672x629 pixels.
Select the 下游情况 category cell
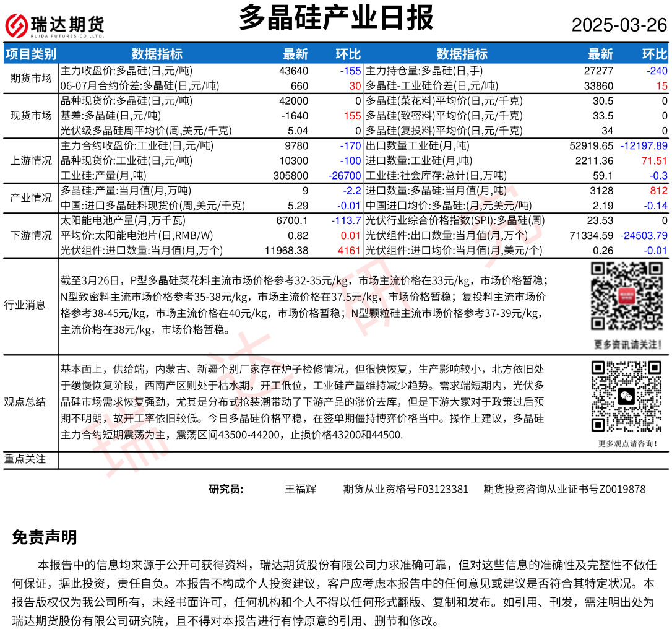click(x=31, y=235)
